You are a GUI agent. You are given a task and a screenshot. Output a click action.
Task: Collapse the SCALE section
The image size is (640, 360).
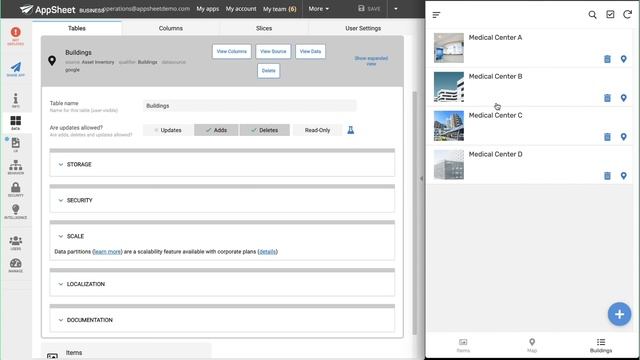222,236
